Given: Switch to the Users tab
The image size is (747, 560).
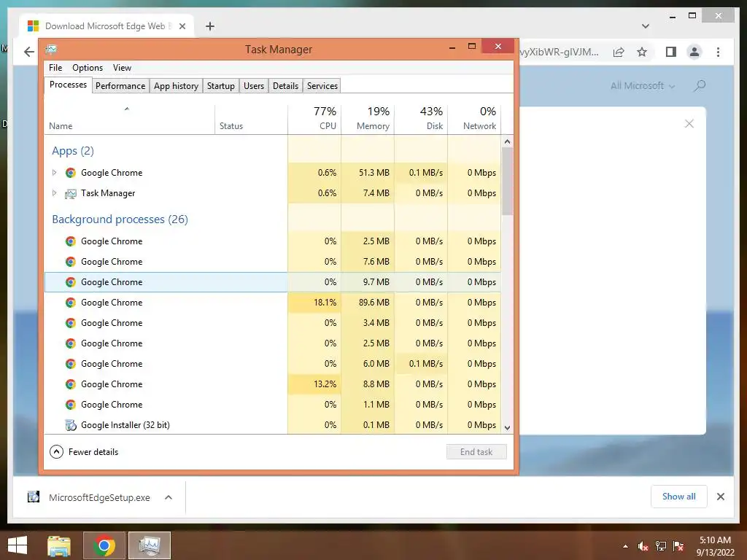Looking at the screenshot, I should [253, 86].
